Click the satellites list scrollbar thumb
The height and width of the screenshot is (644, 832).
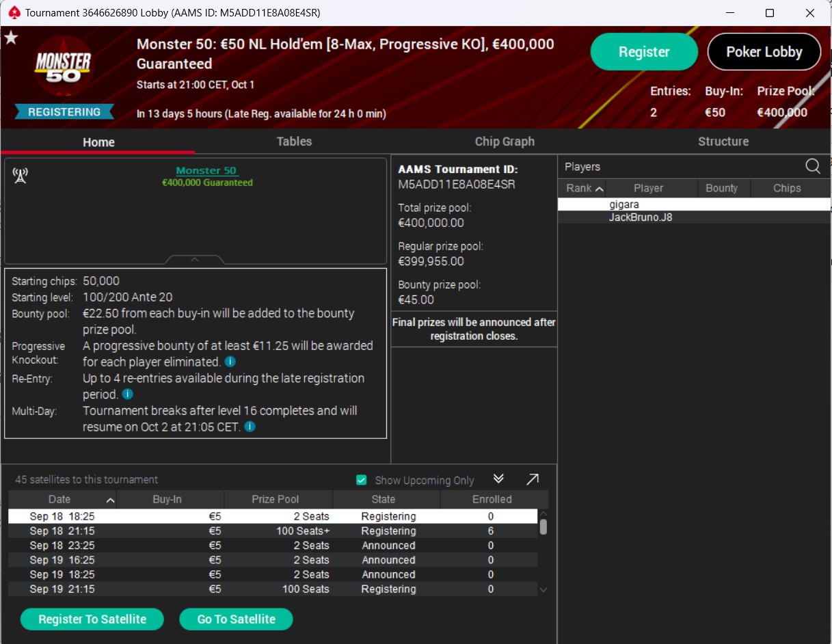544,526
